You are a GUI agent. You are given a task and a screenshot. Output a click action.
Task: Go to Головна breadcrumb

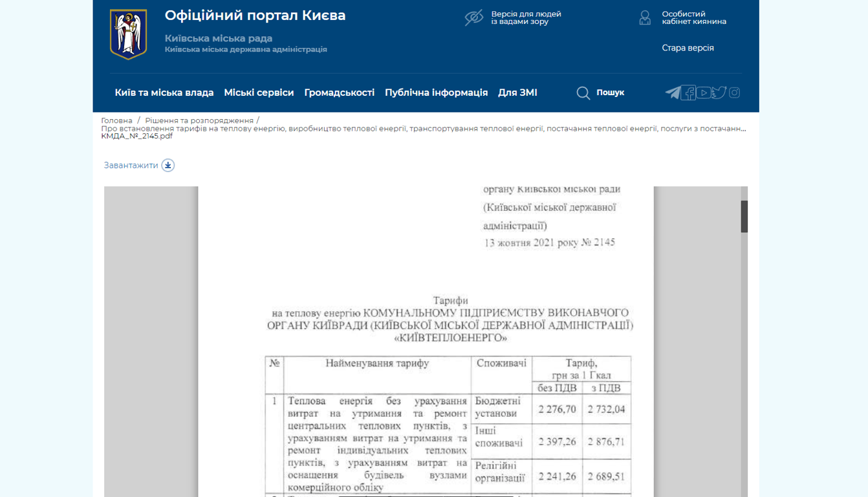click(116, 120)
